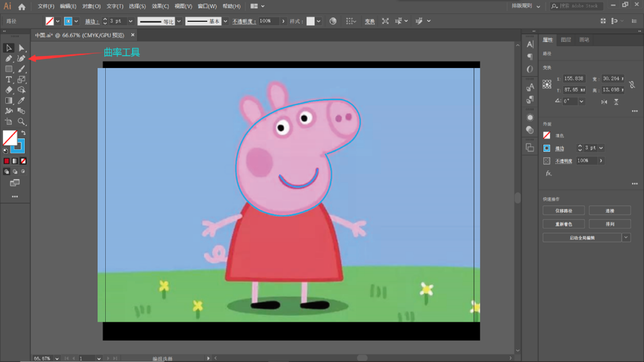Open the 效果(C) menu

(x=160, y=6)
